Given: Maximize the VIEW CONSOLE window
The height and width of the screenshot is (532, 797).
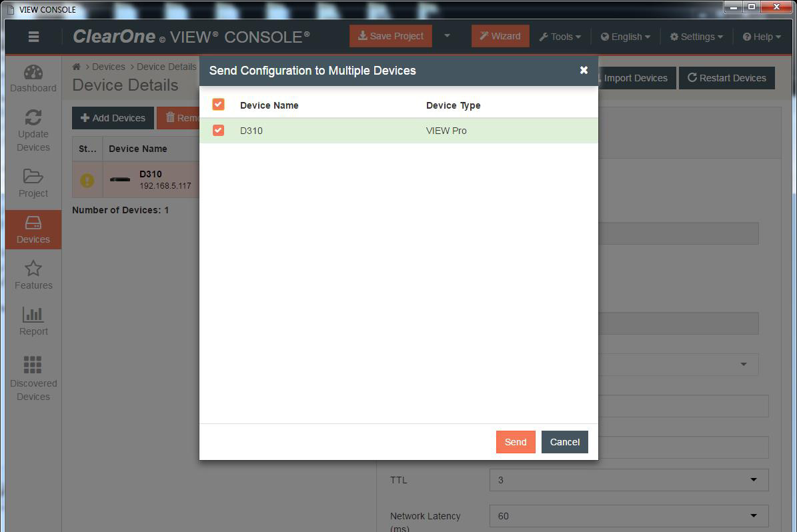Looking at the screenshot, I should 751,7.
